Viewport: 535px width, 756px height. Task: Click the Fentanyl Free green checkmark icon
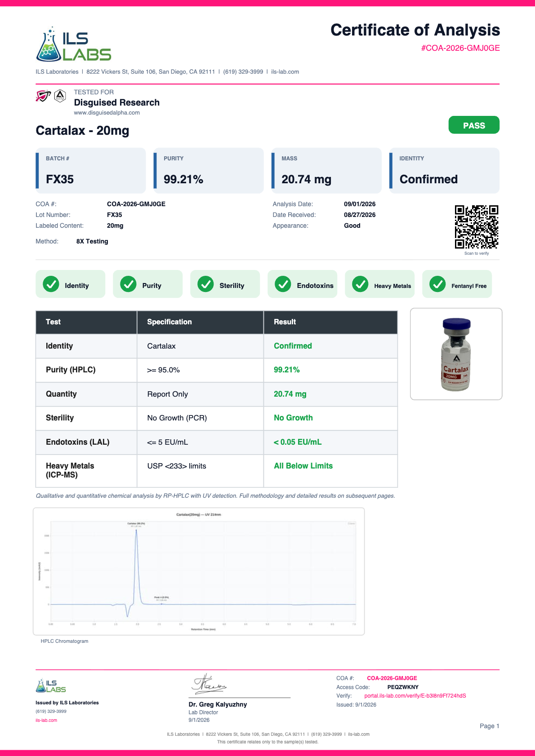click(x=437, y=284)
